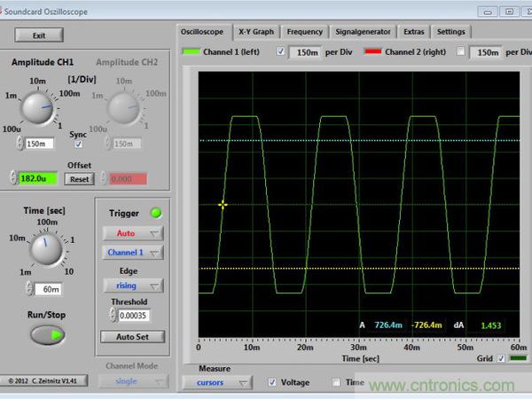
Task: Click the green grid color box
Action: tap(516, 358)
